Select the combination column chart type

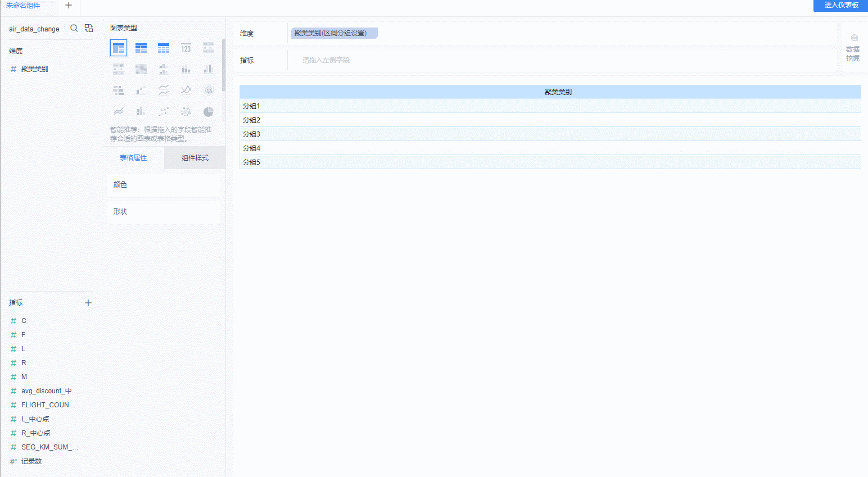pyautogui.click(x=141, y=112)
